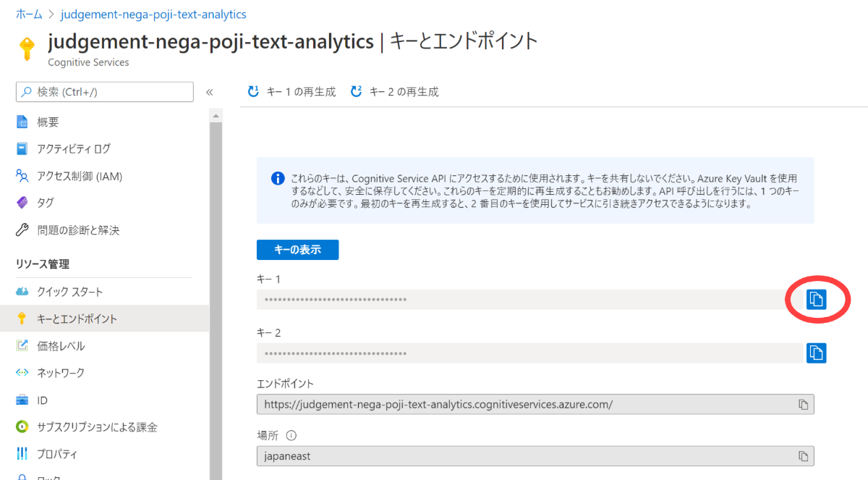Screen dimensions: 868x480
Task: Click the リソース管理 section heading
Action: click(x=43, y=264)
